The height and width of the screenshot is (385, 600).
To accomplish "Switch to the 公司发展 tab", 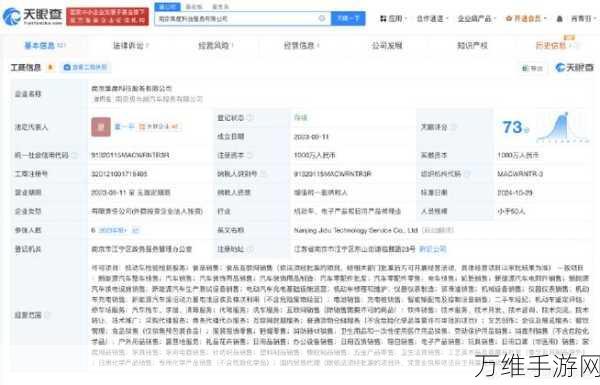I will (387, 46).
